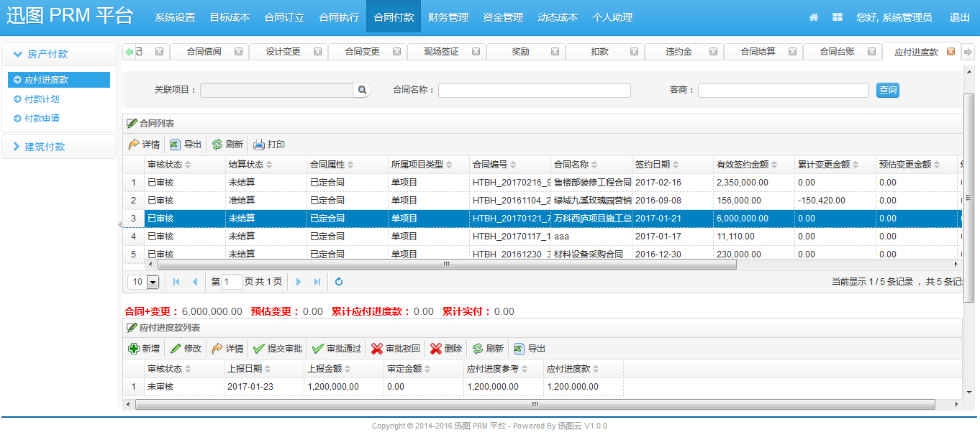Log out with 退出
The width and height of the screenshot is (980, 435).
click(x=960, y=17)
